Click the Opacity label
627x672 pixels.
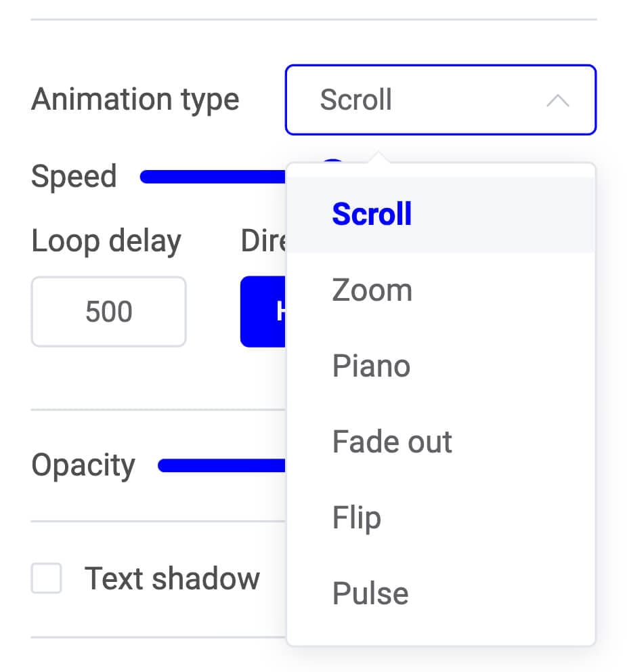pos(83,465)
